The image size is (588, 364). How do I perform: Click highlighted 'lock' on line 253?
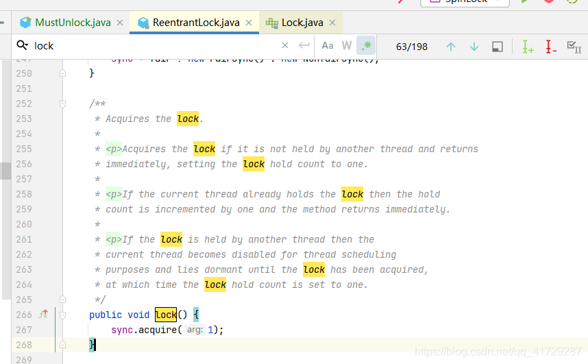click(188, 119)
